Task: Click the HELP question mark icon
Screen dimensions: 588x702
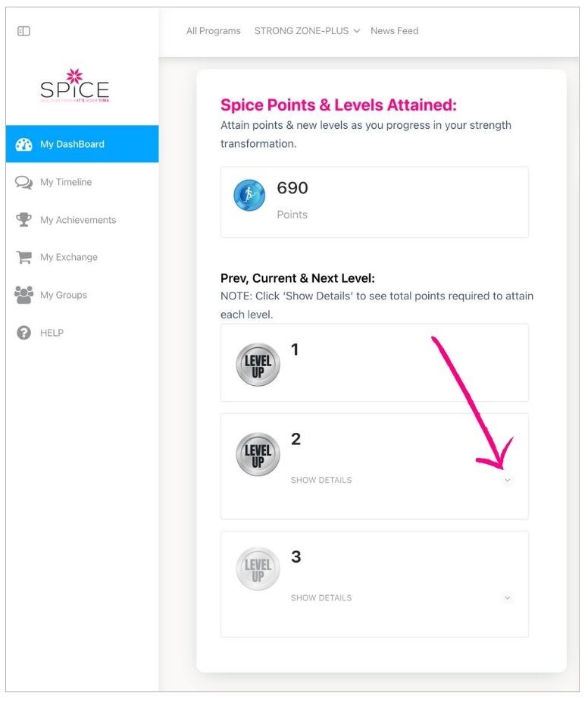Action: 23,333
